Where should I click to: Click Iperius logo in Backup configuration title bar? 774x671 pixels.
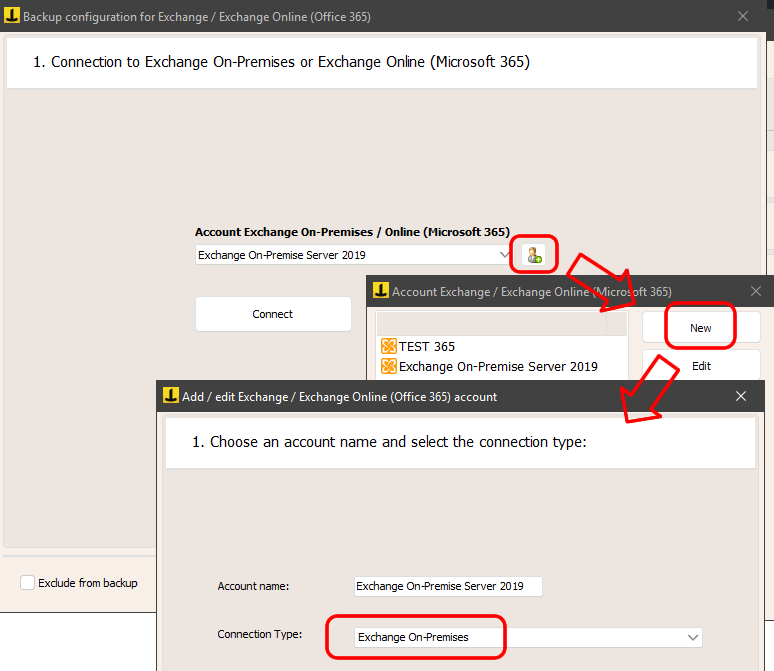(12, 16)
